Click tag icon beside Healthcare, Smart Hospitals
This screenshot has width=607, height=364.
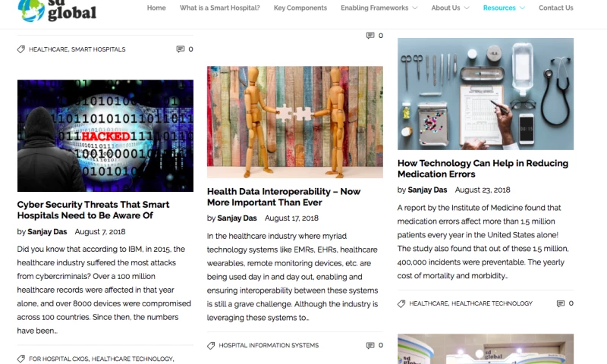click(21, 49)
